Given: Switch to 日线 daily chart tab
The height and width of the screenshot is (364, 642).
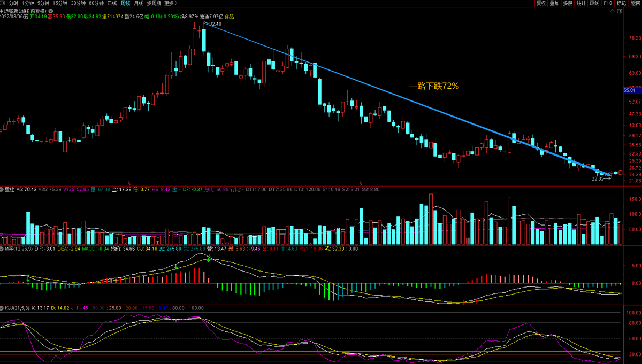Looking at the screenshot, I should pos(111,3).
